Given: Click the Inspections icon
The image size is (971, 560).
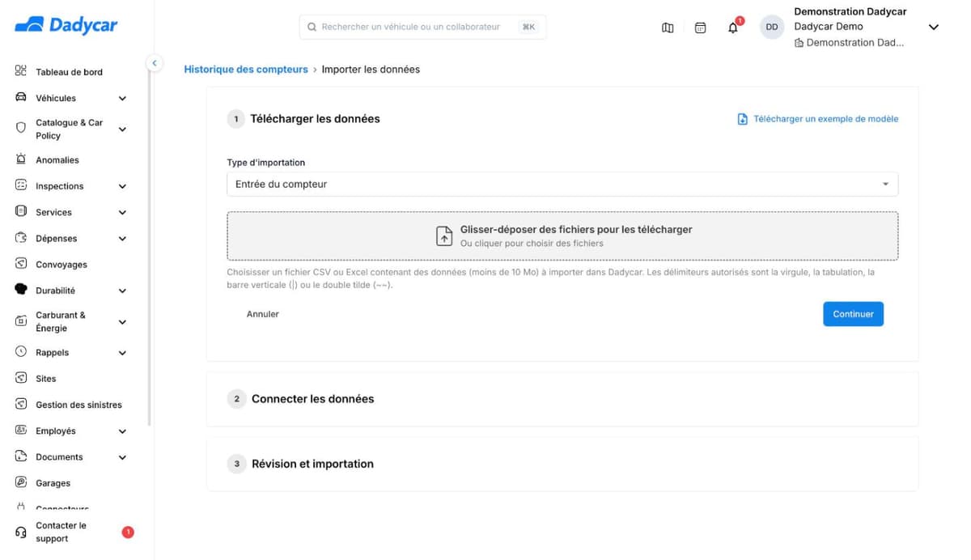Looking at the screenshot, I should 21,185.
